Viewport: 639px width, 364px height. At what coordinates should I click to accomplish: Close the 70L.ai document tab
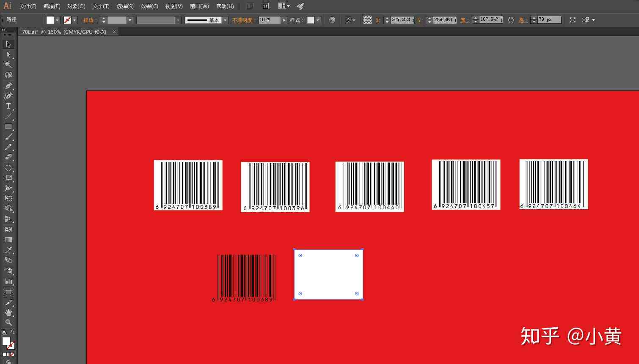click(x=114, y=32)
